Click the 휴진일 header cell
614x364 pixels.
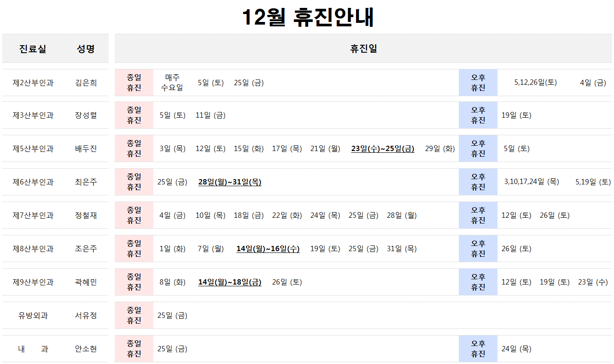pyautogui.click(x=363, y=49)
